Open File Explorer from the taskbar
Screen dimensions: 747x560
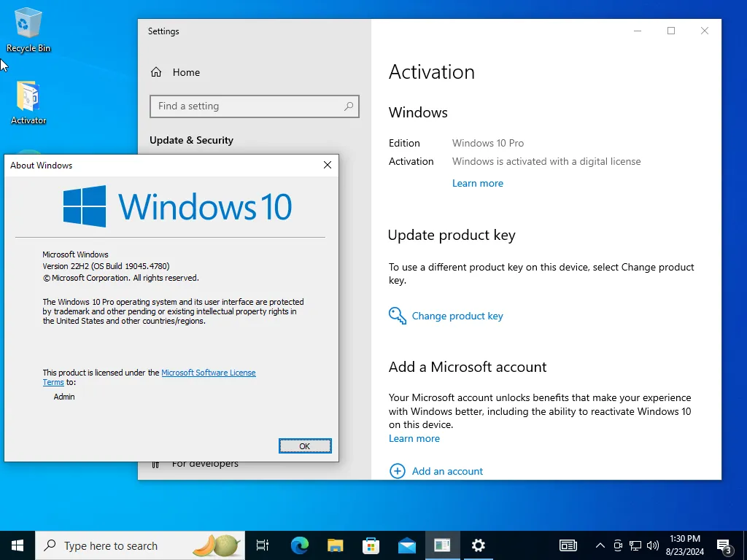[x=336, y=545]
